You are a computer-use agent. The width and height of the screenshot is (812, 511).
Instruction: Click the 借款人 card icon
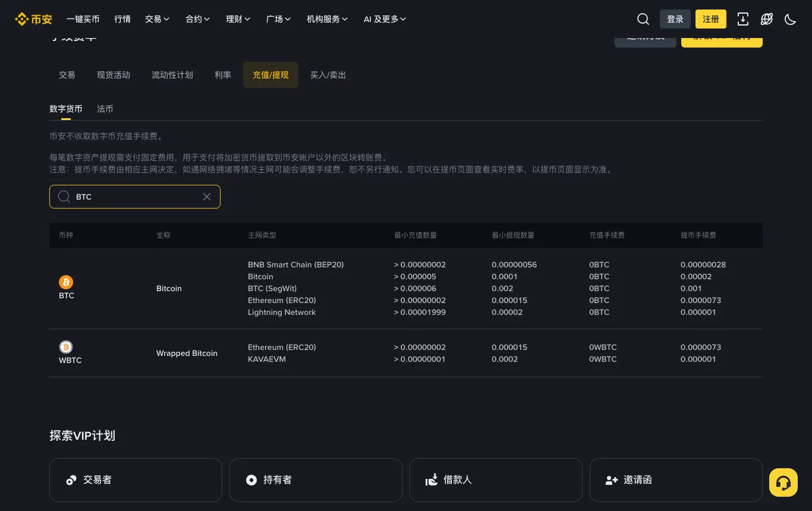pyautogui.click(x=432, y=480)
